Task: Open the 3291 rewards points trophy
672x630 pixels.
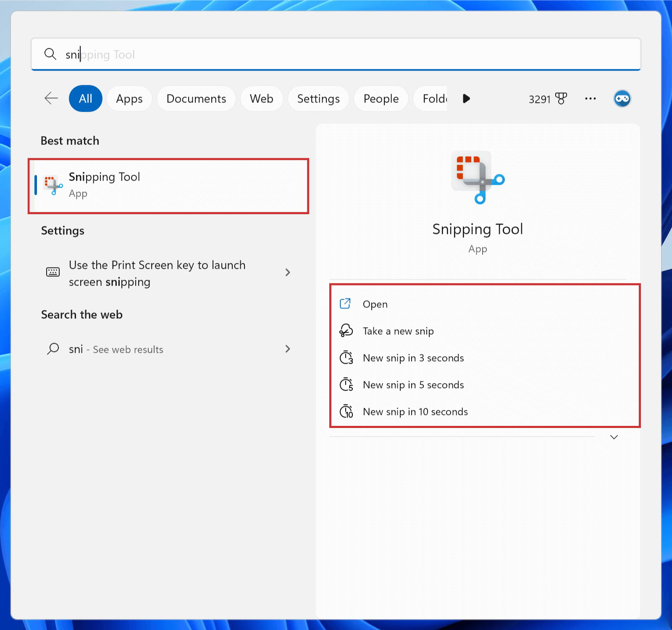Action: click(548, 99)
